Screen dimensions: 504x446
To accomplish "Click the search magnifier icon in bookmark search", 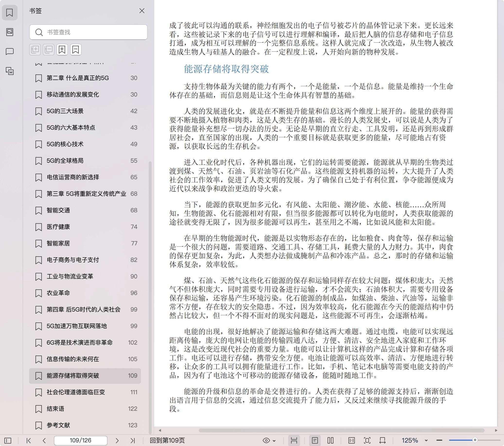I will click(x=39, y=32).
